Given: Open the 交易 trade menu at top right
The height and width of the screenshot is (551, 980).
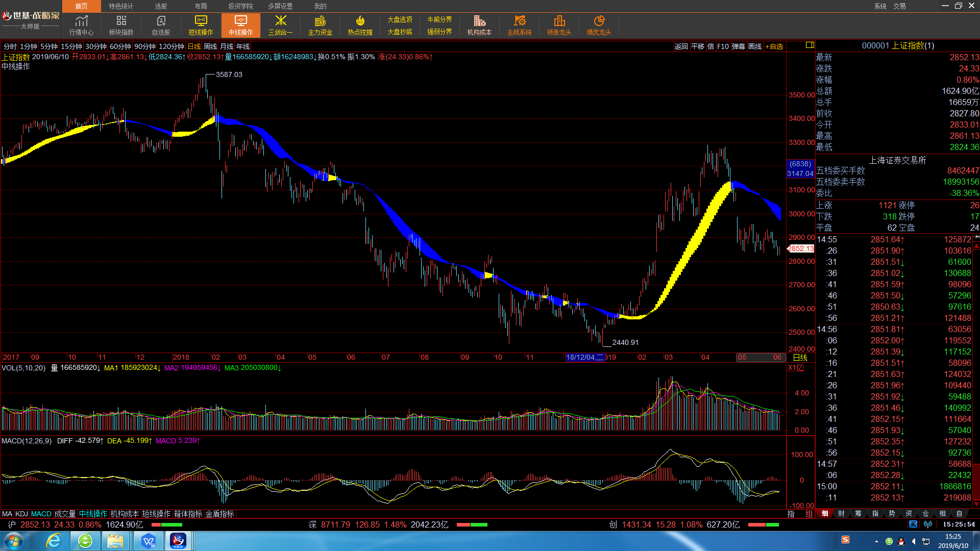Looking at the screenshot, I should click(x=899, y=6).
